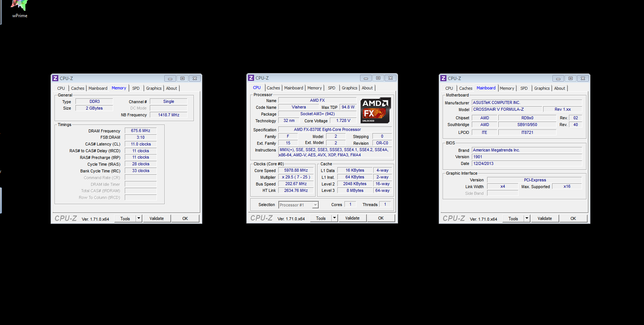Open the CPU tab in the Memory window
Image resolution: width=644 pixels, height=325 pixels.
(x=61, y=88)
